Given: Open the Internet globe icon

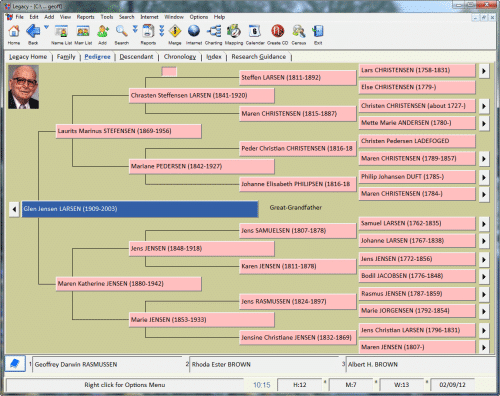Looking at the screenshot, I should coord(194,31).
